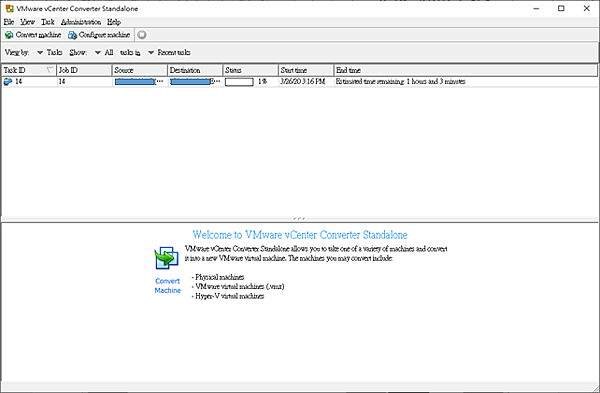Minimize the Converter window
Viewport: 600px width, 393px height.
(536, 8)
